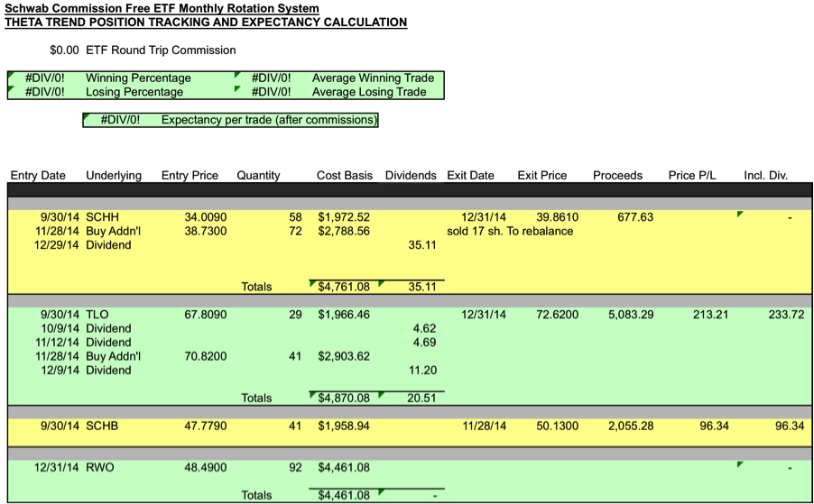Click SCHH cost basis $1,972.52

pyautogui.click(x=344, y=217)
